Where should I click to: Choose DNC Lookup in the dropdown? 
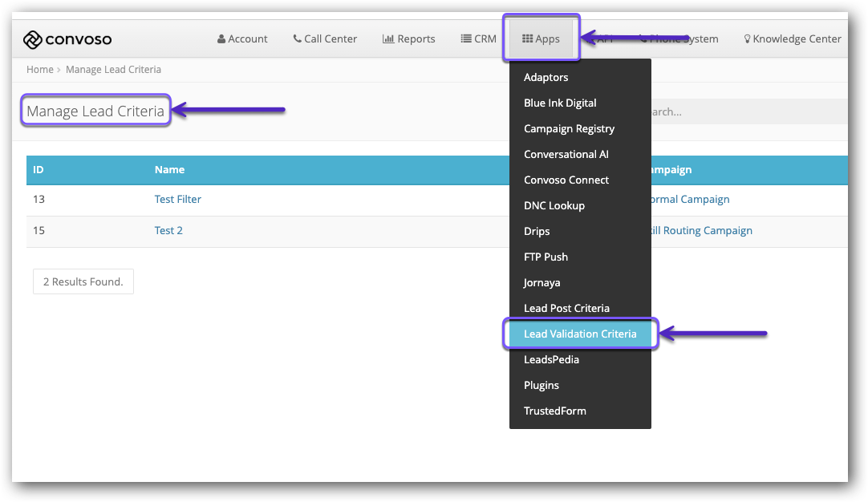pyautogui.click(x=580, y=205)
